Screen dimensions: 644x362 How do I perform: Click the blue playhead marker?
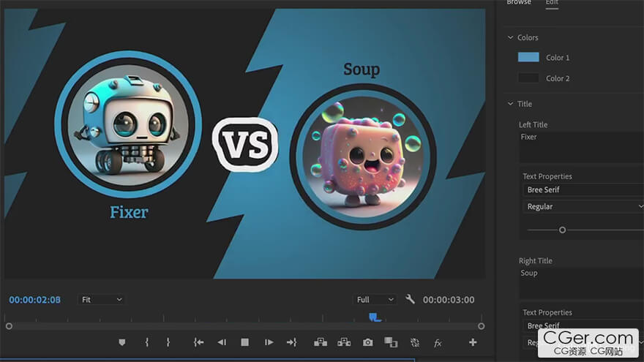point(375,317)
